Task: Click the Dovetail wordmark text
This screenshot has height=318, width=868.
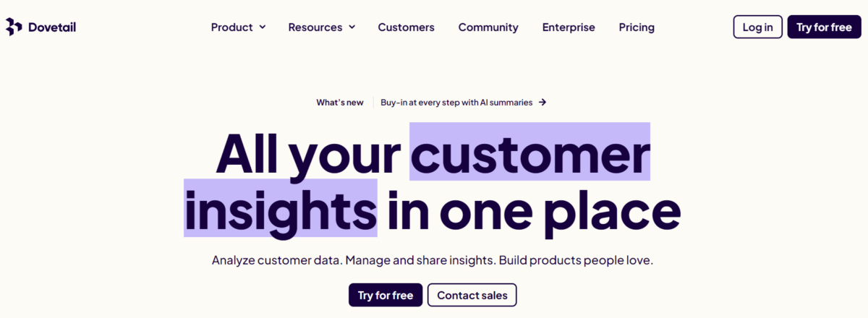Action: click(x=51, y=27)
